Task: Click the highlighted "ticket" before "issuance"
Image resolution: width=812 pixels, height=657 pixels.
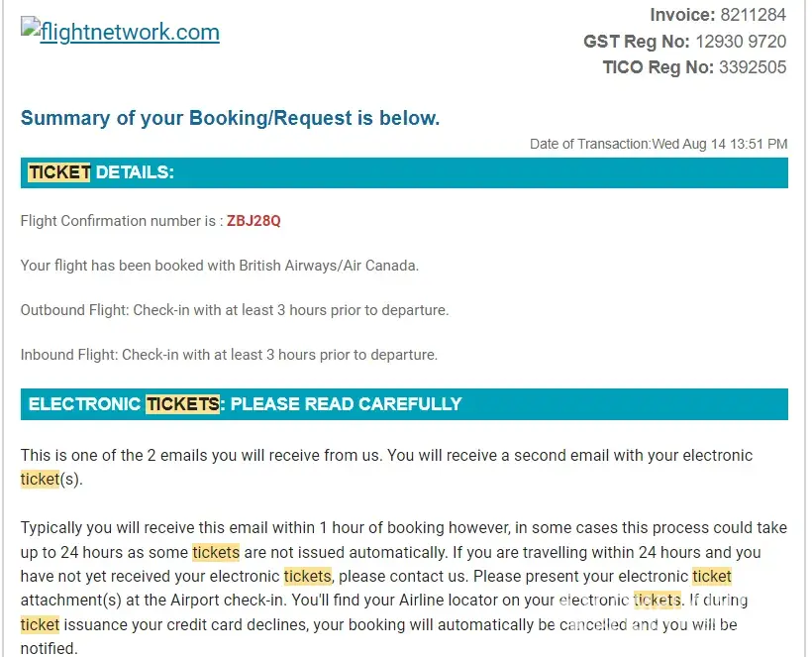Action: (x=40, y=624)
